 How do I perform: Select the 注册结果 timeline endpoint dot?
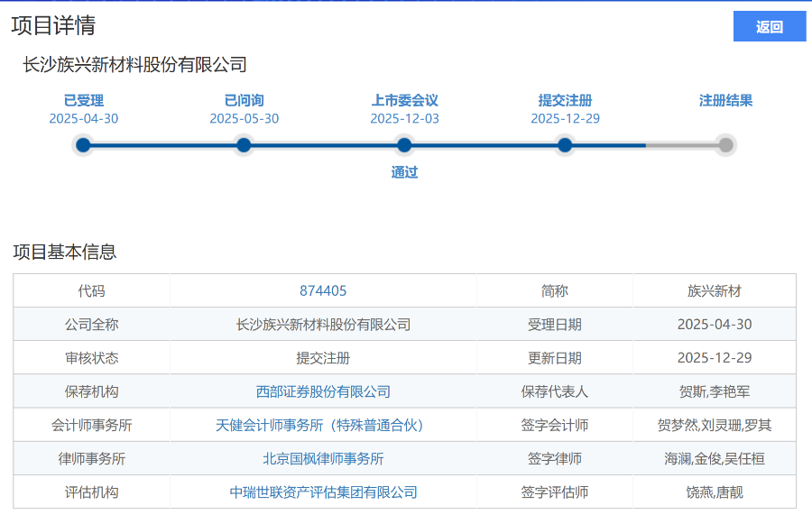pos(725,144)
